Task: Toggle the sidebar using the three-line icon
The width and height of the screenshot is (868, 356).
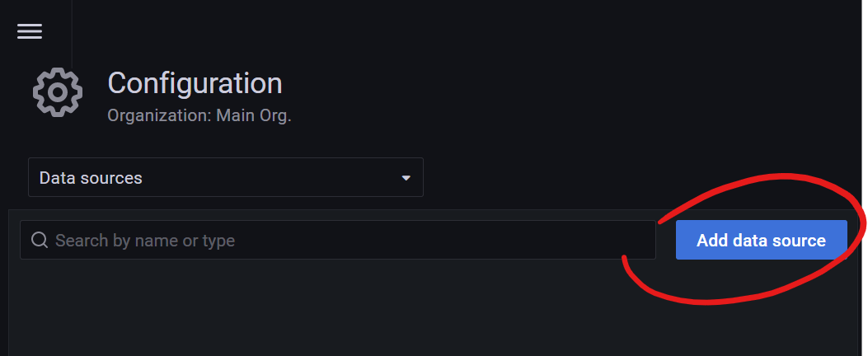Action: [30, 31]
